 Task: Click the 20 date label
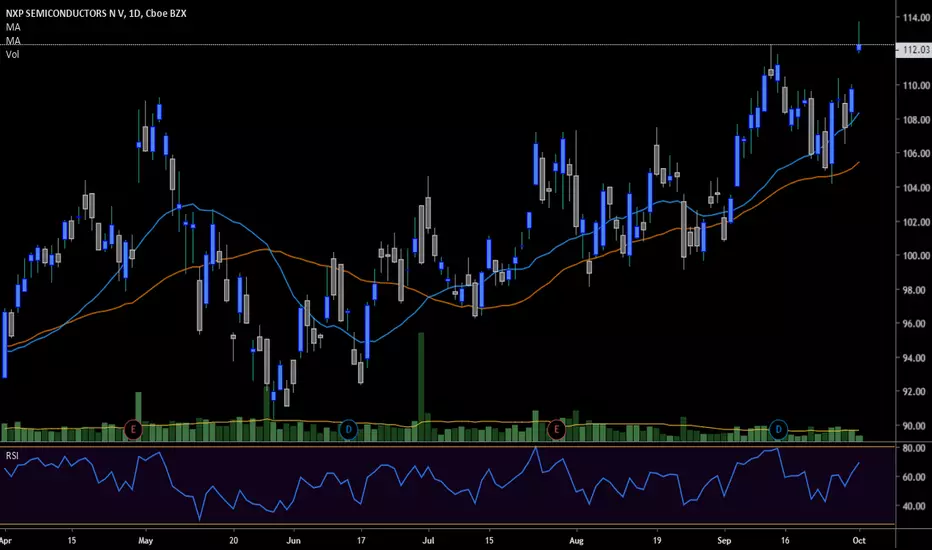[x=234, y=541]
